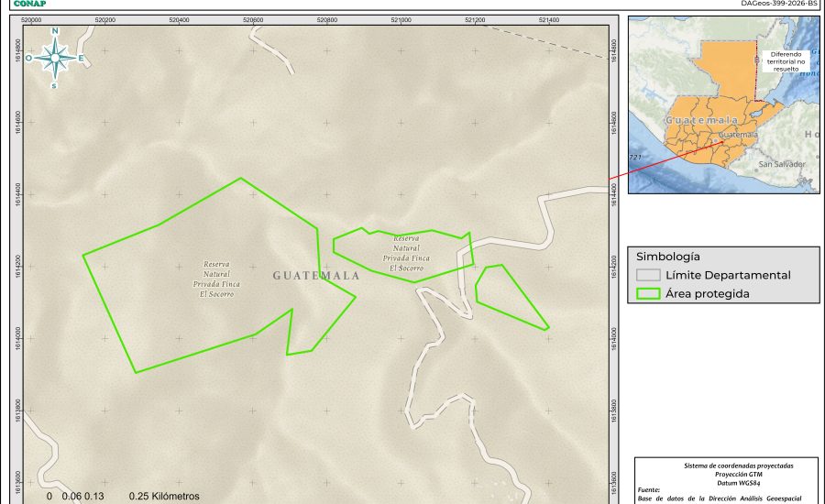This screenshot has width=825, height=504.
Task: Click the Diferendo territorial no resuelto label
Action: pos(786,60)
